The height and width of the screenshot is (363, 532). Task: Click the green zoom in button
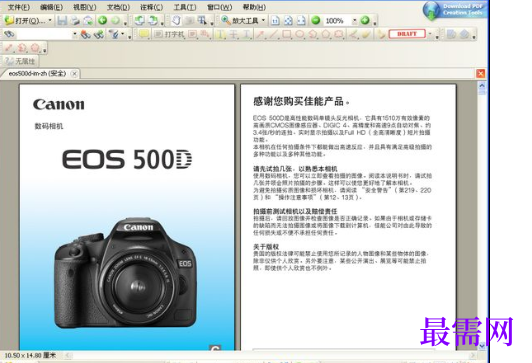click(x=365, y=21)
